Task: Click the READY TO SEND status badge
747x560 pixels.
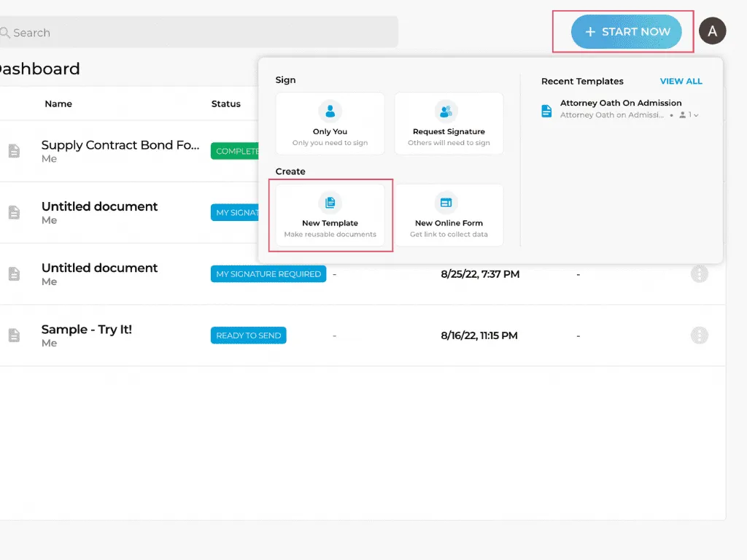Action: tap(248, 335)
